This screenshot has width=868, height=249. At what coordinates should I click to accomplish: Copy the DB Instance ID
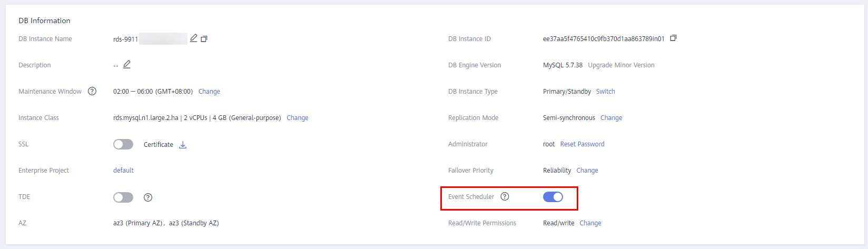[673, 38]
